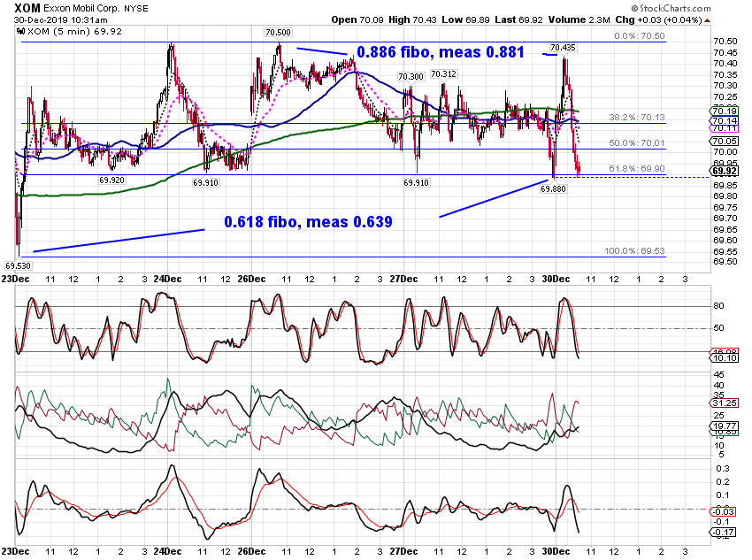Viewport: 752px width, 560px height.
Task: Click the Low 69.89 value
Action: click(465, 19)
